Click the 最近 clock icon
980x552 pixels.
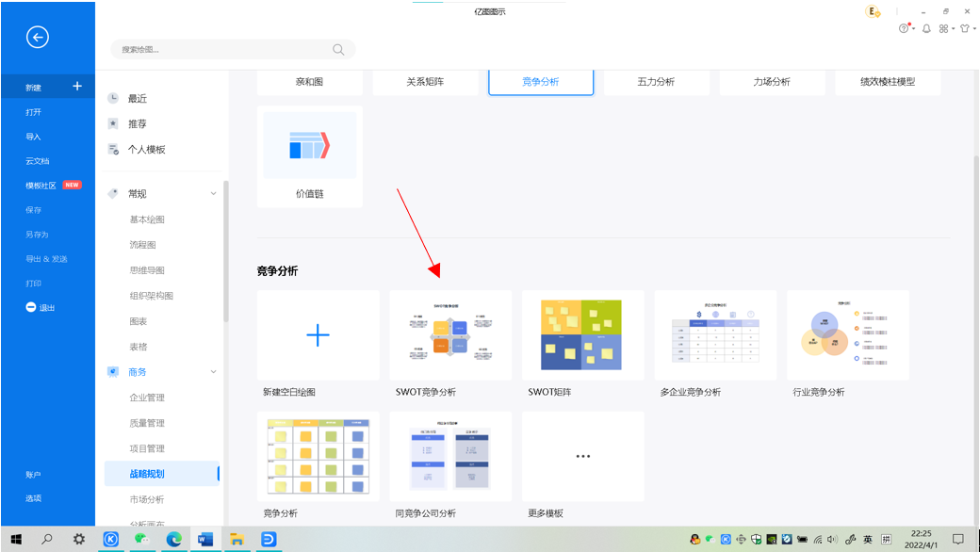[113, 98]
